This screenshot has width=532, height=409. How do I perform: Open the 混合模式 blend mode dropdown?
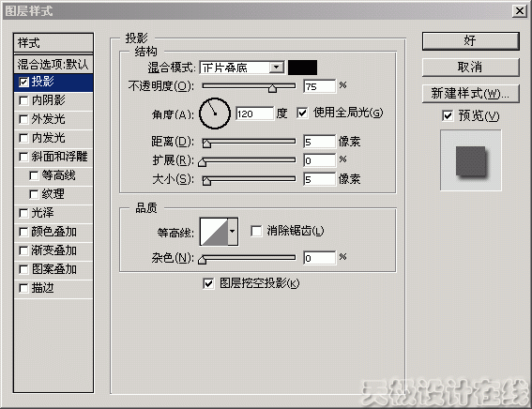point(277,68)
